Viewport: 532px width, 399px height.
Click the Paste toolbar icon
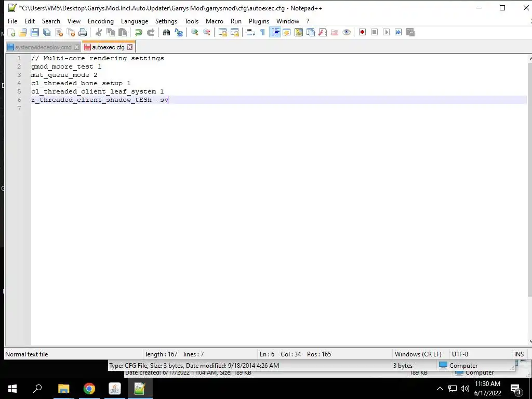tap(123, 32)
